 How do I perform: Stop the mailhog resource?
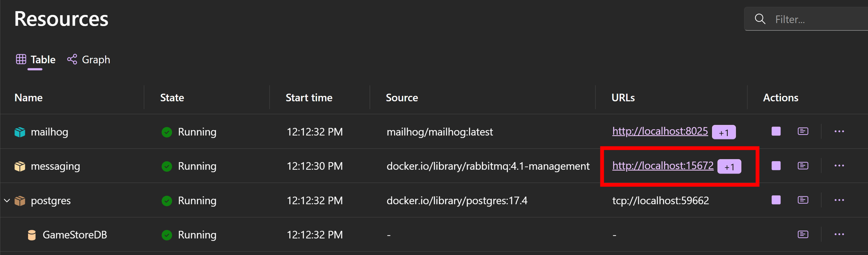776,131
